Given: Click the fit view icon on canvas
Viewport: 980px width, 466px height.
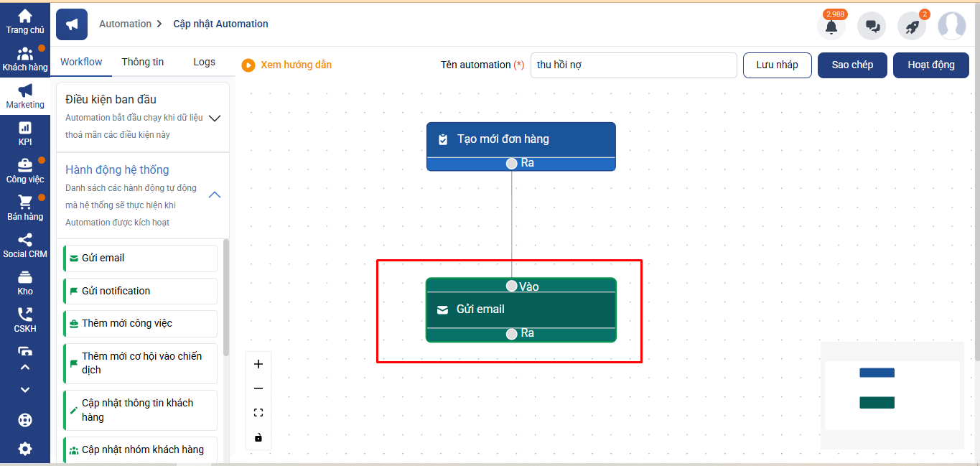Looking at the screenshot, I should (258, 413).
